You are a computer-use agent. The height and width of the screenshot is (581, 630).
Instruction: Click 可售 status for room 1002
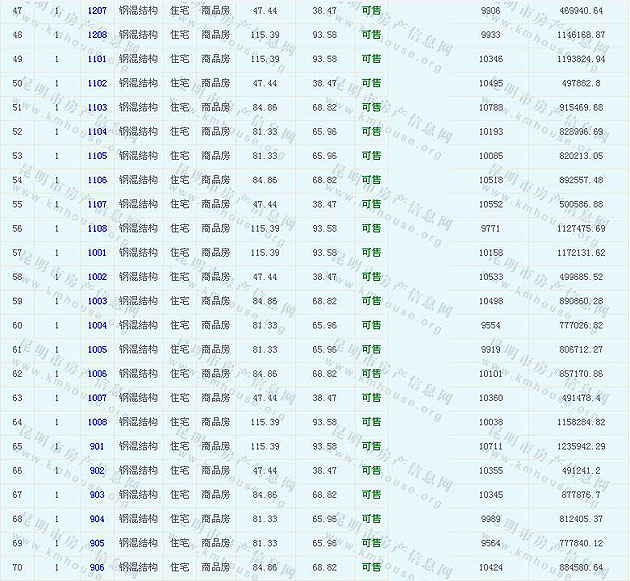pos(371,277)
